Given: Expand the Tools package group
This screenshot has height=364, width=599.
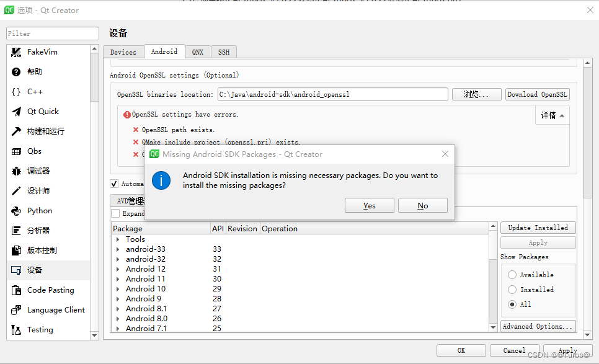Looking at the screenshot, I should coord(118,239).
